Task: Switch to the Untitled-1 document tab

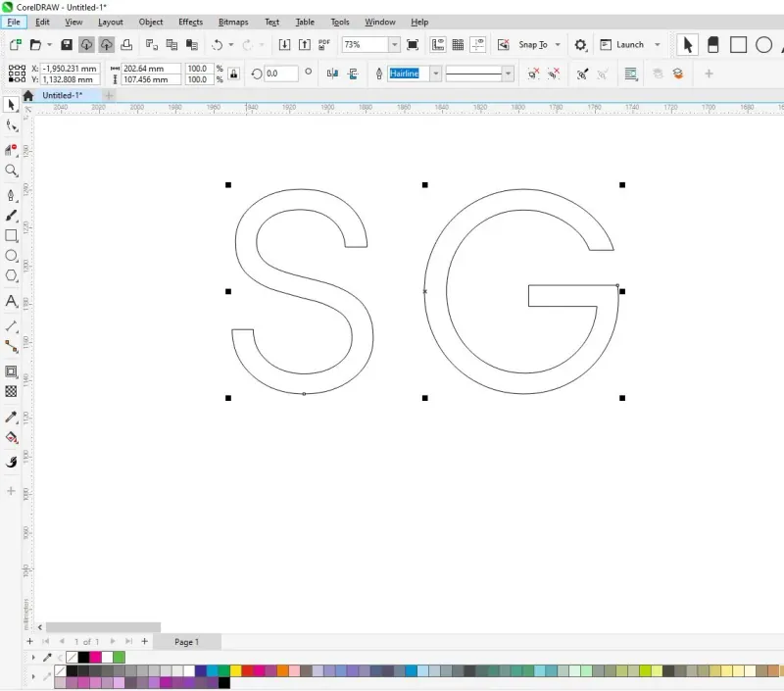Action: [x=62, y=95]
